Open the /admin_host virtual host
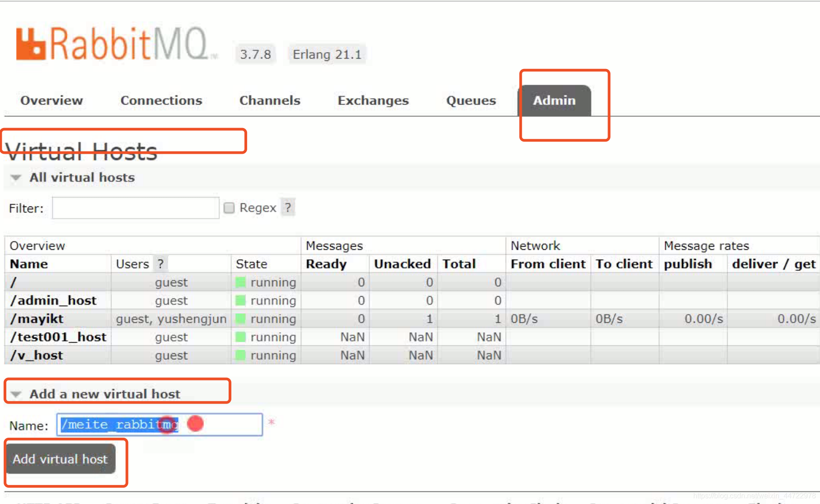820x504 pixels. coord(53,301)
